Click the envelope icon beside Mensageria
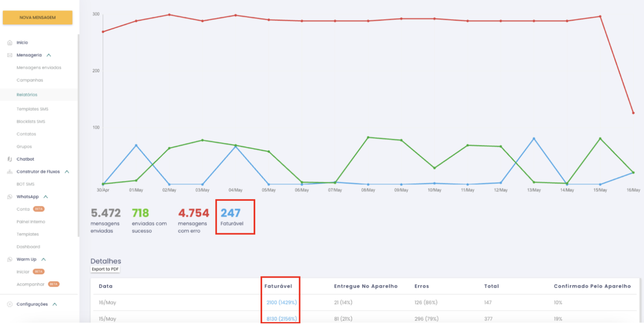This screenshot has height=325, width=644. tap(10, 55)
